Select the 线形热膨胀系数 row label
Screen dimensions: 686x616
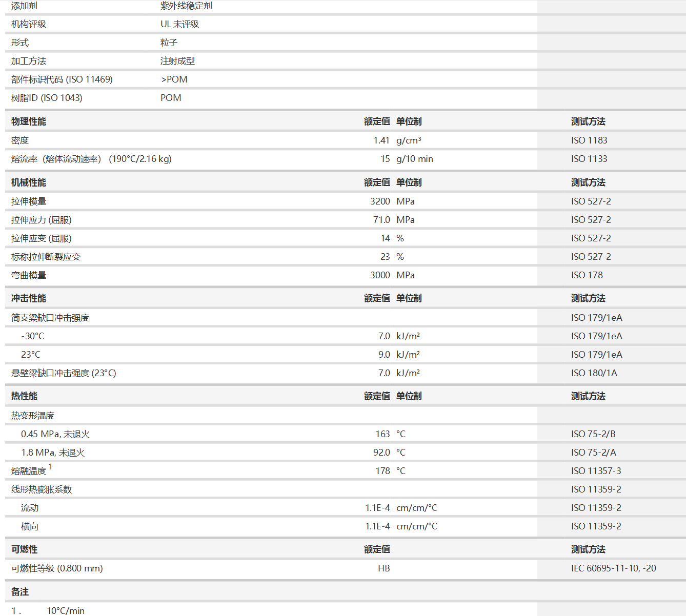coord(42,489)
